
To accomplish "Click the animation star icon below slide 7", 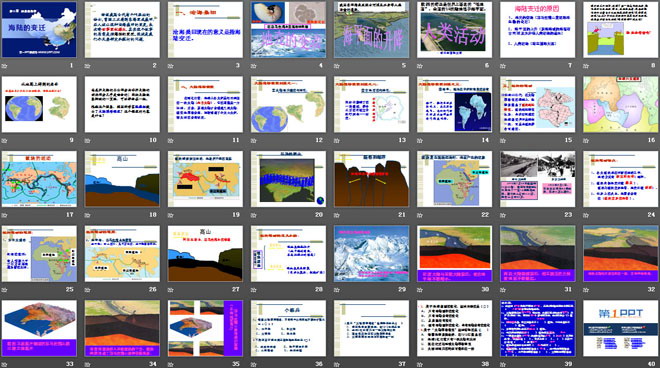I will 503,66.
